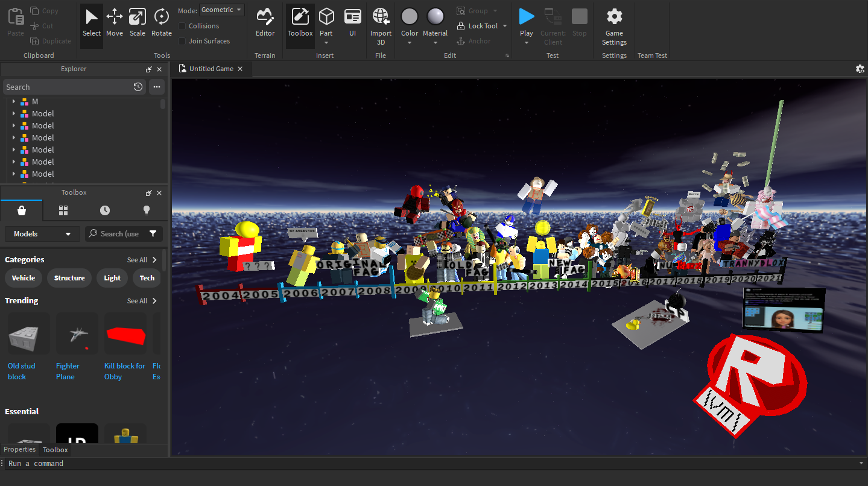Click the Paste clipboard icon
868x486 pixels.
tap(16, 23)
